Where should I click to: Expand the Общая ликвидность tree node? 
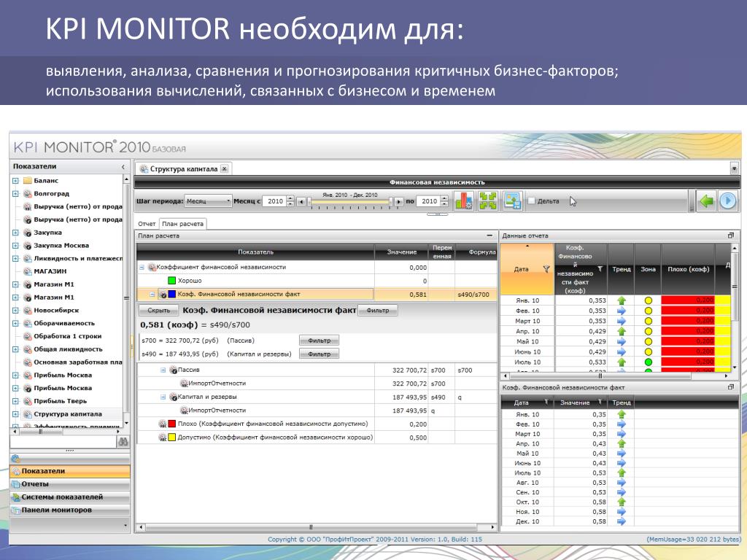15,349
